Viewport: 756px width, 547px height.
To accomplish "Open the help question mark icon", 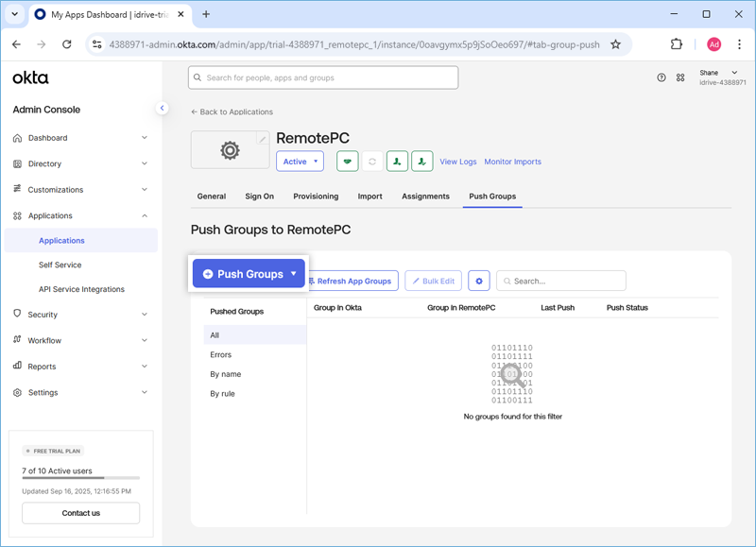I will tap(661, 77).
